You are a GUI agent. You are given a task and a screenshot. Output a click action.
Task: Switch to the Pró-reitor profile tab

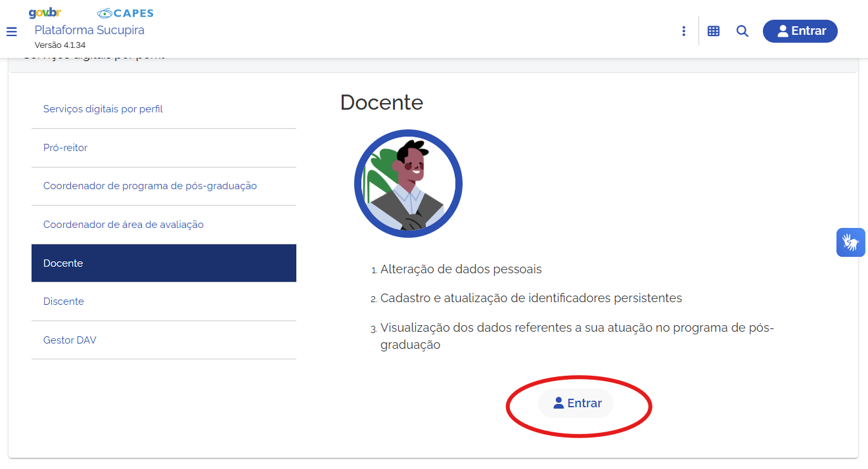pyautogui.click(x=66, y=148)
